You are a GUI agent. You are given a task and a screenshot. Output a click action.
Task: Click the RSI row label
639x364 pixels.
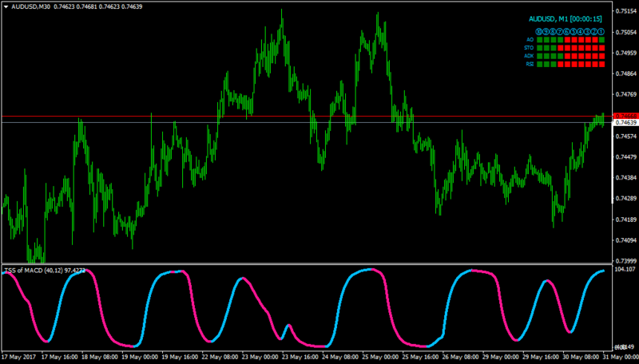pos(530,64)
